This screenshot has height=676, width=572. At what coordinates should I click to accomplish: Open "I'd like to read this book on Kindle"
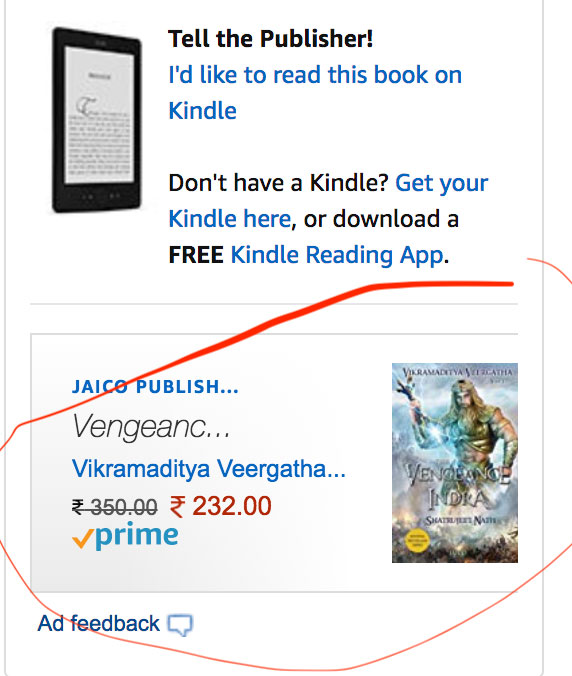coord(315,93)
